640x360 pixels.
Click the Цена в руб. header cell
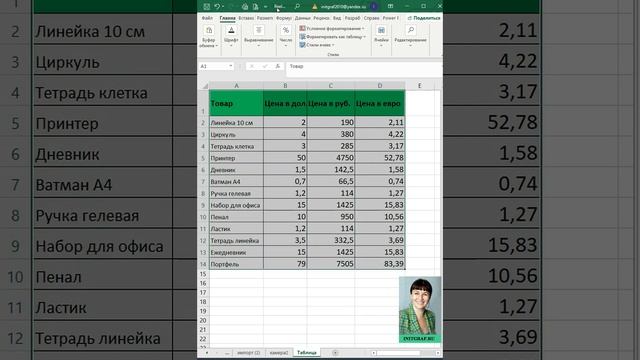331,103
